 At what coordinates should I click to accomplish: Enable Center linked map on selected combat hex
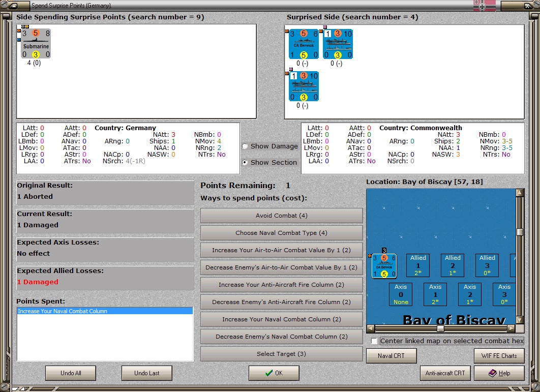(374, 341)
